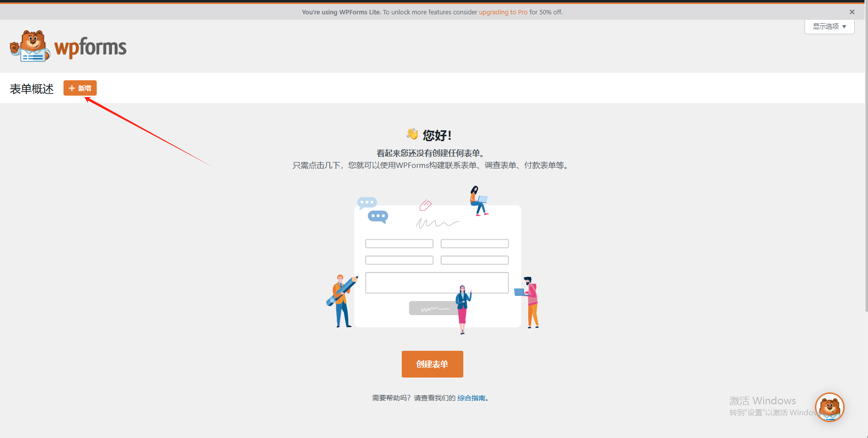This screenshot has width=868, height=438.
Task: Click the form illustration image
Action: (433, 260)
